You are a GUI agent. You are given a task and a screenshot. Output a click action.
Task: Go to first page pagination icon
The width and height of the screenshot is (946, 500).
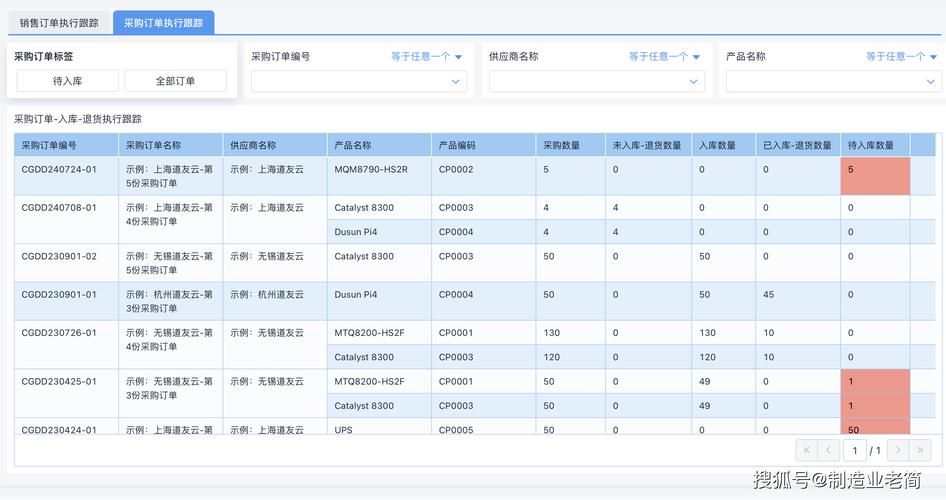pyautogui.click(x=807, y=450)
